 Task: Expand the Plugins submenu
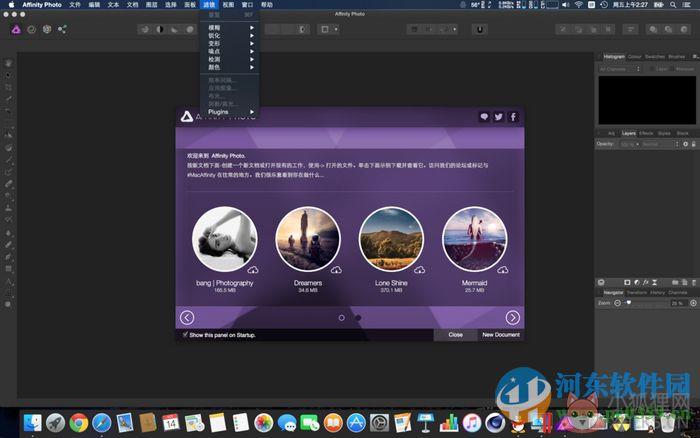coord(230,112)
